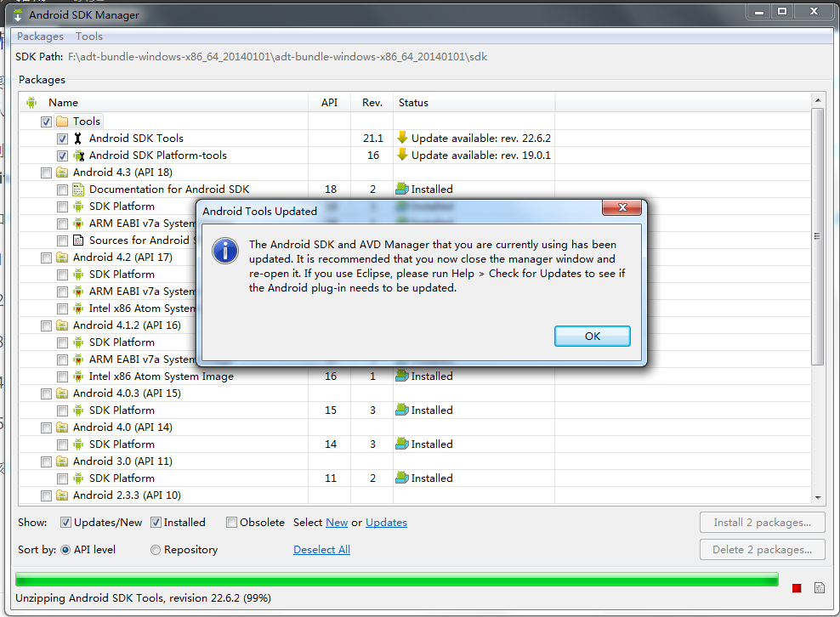Click the green progress bar

(x=396, y=579)
